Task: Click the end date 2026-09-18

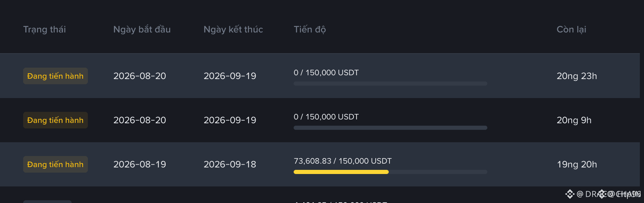Action: tap(230, 164)
